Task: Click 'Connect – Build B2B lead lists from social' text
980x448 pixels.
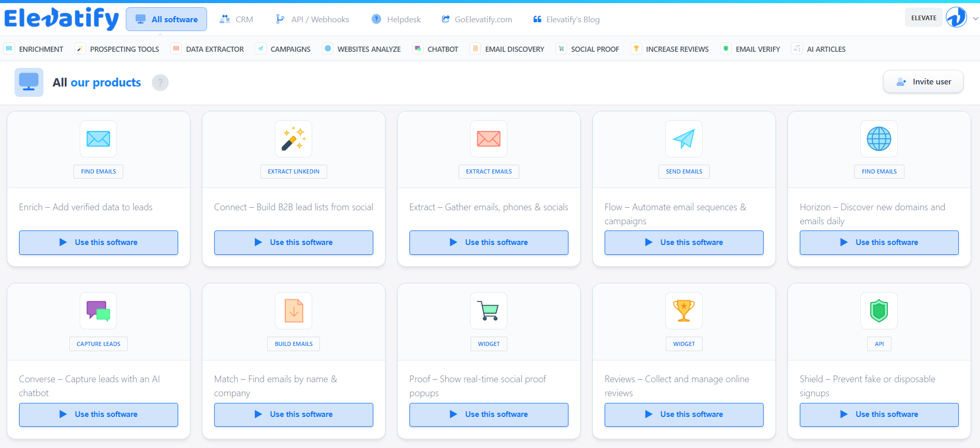Action: tap(294, 207)
